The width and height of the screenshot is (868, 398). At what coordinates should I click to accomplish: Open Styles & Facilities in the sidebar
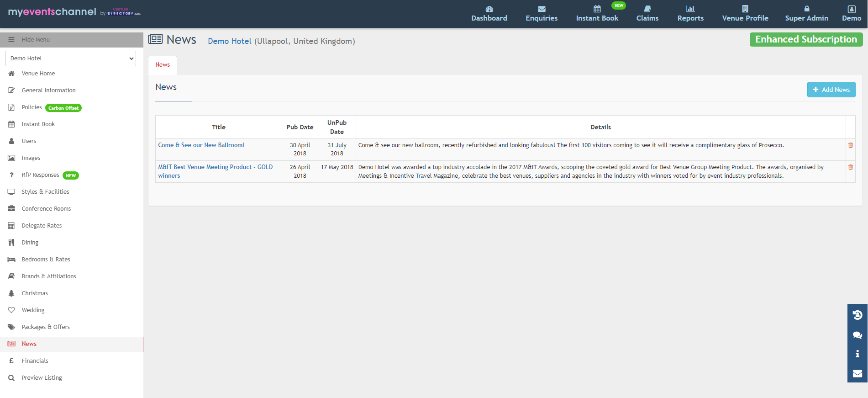click(46, 191)
